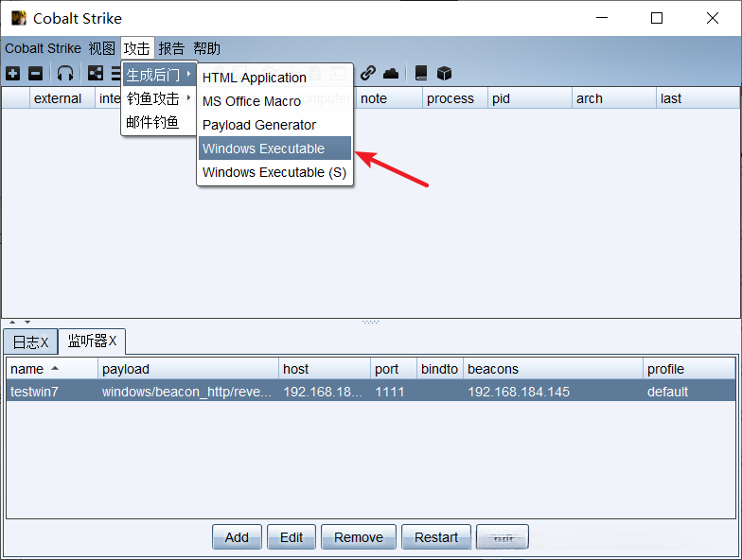This screenshot has height=560, width=742.
Task: Select Windows Executable menu entry
Action: click(x=274, y=149)
